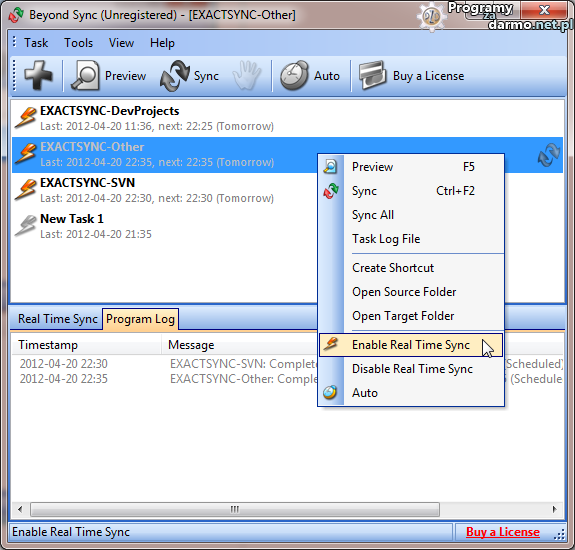Select the New Task 1 name
Screen dimensions: 575x550
point(72,219)
